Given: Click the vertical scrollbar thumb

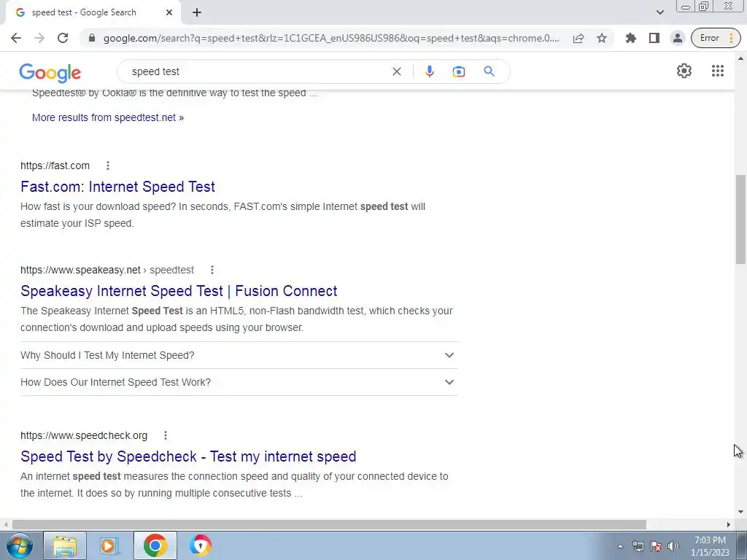Looking at the screenshot, I should point(740,219).
